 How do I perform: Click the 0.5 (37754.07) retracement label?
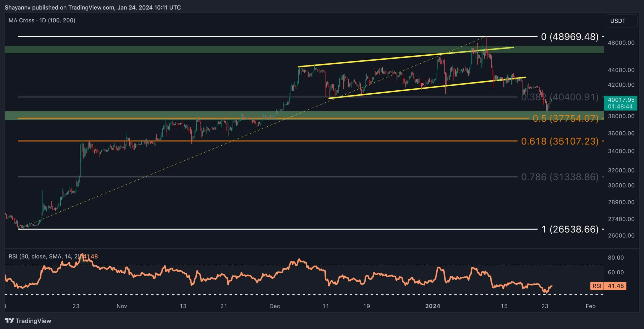tap(565, 119)
